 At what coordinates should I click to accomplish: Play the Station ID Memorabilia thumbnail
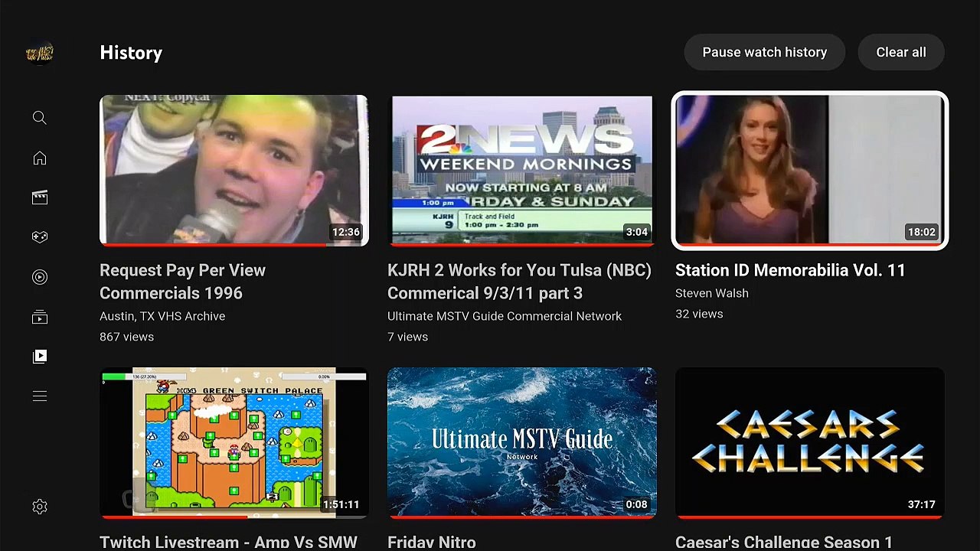[x=810, y=171]
